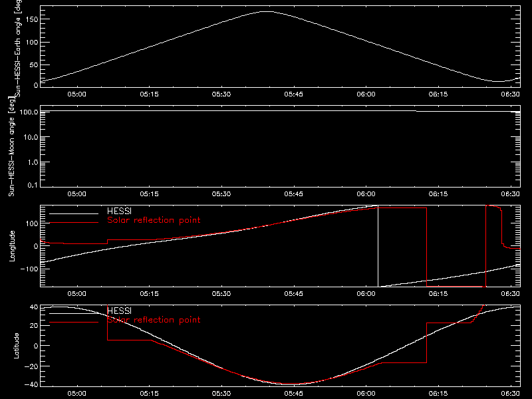Click 05:45 time label under Earth angle plot
The image size is (532, 399).
pos(293,94)
